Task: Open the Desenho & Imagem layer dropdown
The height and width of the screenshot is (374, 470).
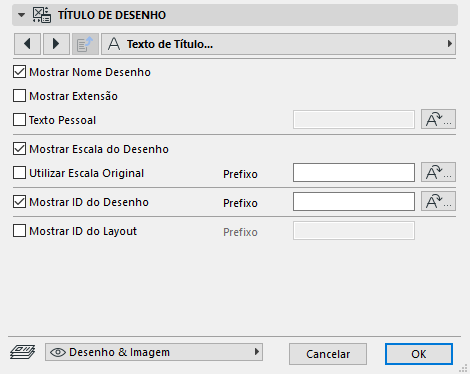Action: pos(154,352)
